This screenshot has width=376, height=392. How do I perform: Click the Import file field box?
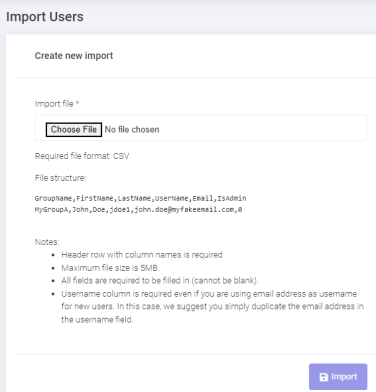[201, 128]
